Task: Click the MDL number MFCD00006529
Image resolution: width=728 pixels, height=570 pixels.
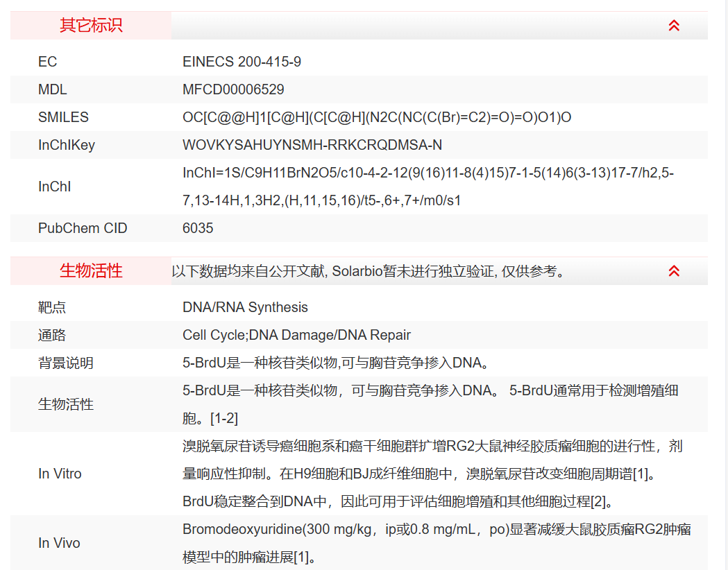Action: tap(232, 89)
